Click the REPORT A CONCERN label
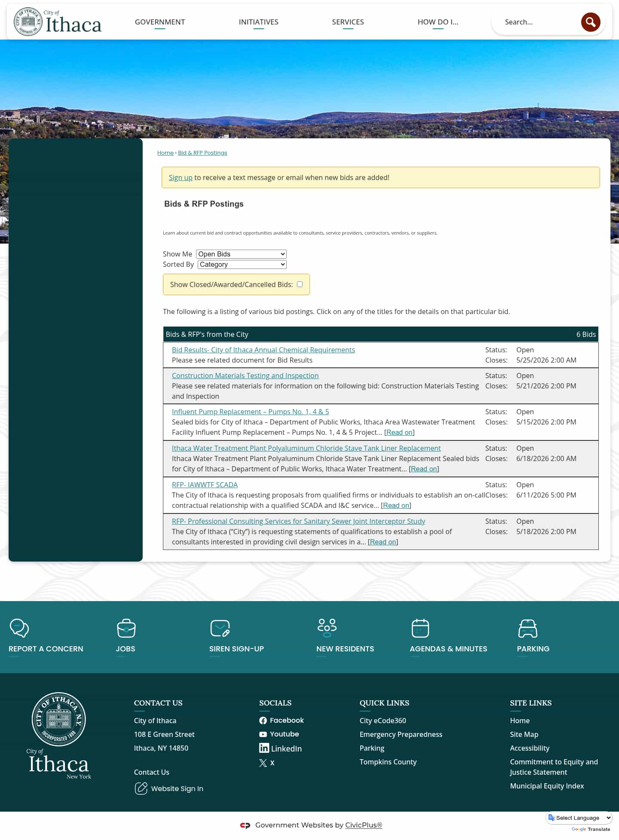Viewport: 619px width, 840px height. (x=46, y=649)
